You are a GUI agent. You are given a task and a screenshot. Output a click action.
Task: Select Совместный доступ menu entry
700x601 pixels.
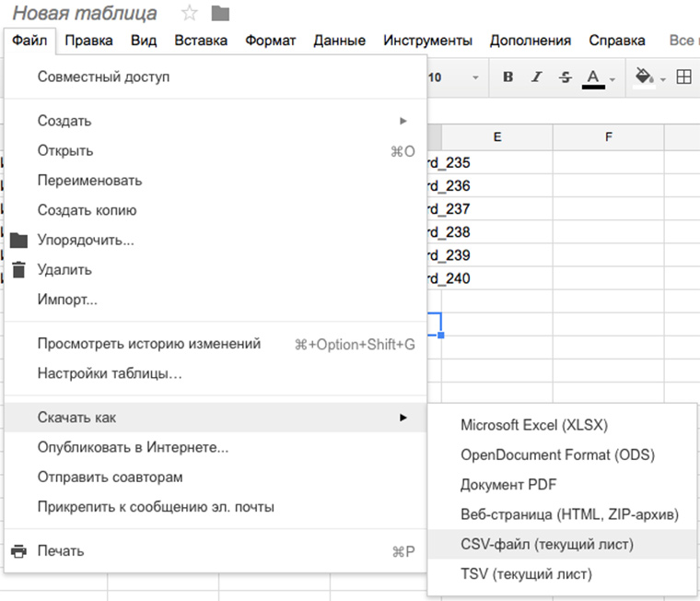[103, 77]
